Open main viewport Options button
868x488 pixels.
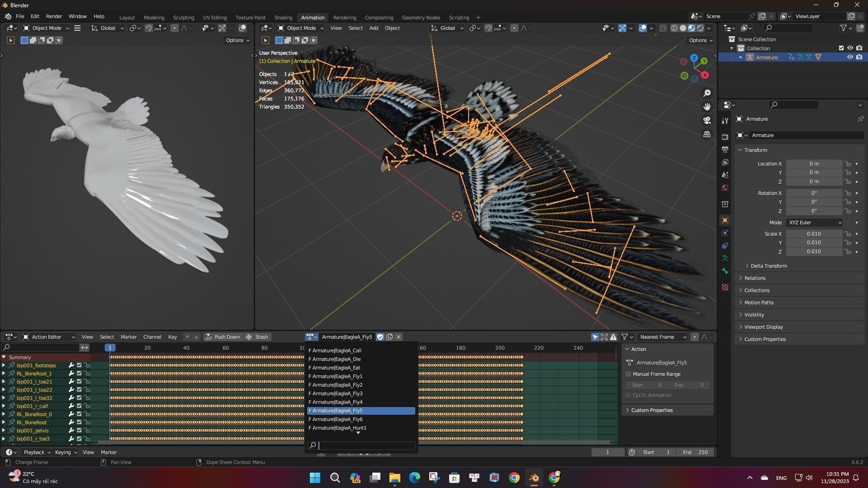700,40
